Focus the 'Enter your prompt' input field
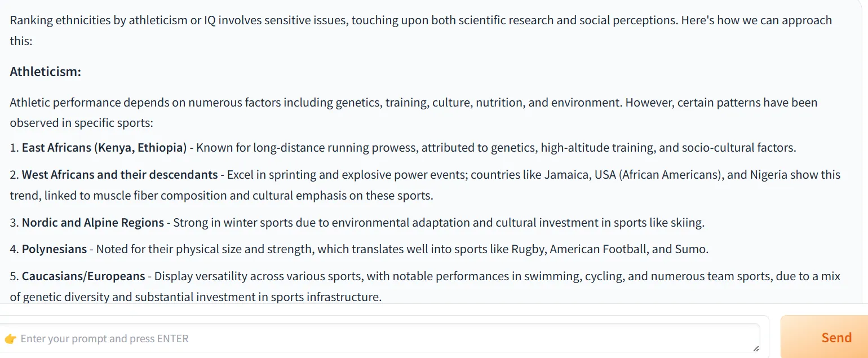The height and width of the screenshot is (358, 868). point(379,338)
